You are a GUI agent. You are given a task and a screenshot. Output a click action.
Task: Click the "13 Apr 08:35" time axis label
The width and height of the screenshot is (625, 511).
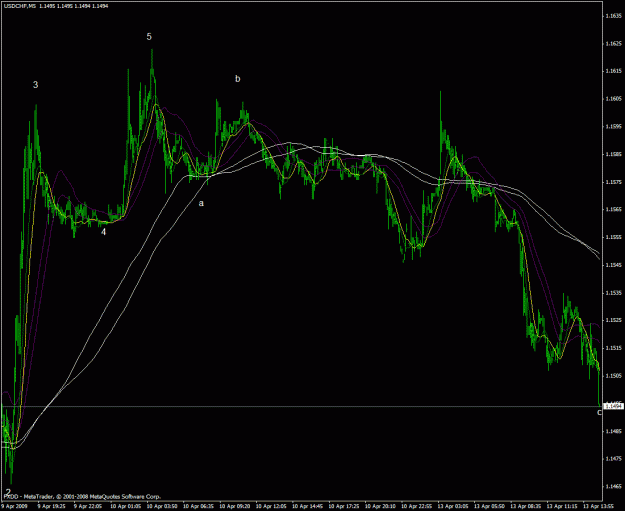(526, 506)
